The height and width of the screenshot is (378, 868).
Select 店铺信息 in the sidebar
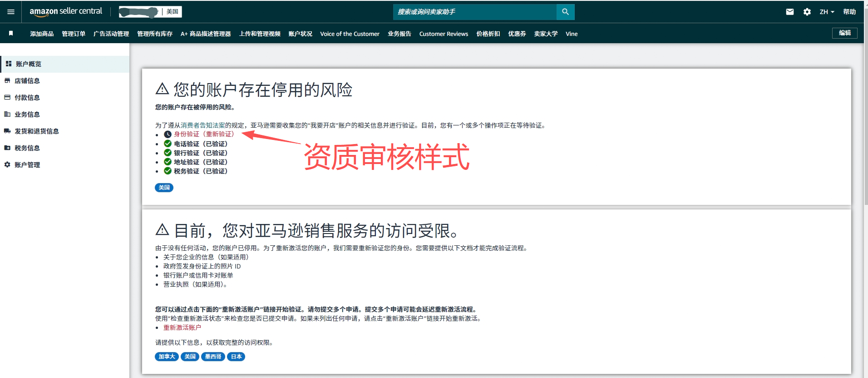[27, 81]
